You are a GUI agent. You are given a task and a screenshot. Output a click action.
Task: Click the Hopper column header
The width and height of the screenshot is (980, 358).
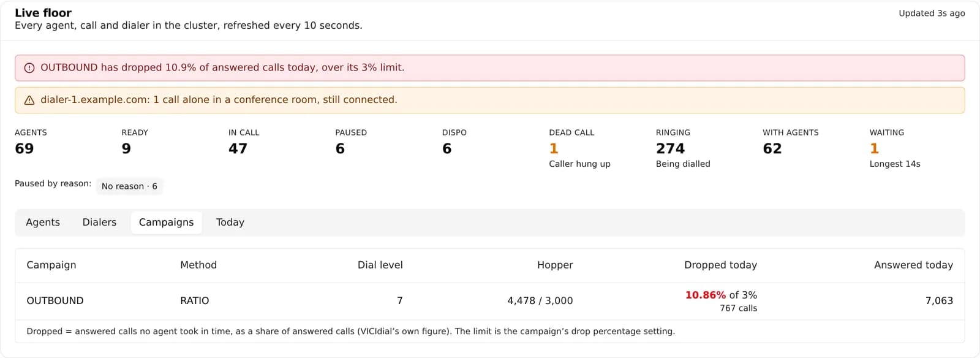coord(555,265)
